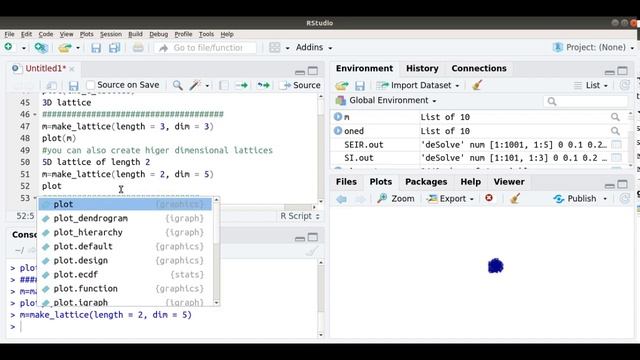Click the New File plus icon
The width and height of the screenshot is (640, 360).
(x=8, y=47)
